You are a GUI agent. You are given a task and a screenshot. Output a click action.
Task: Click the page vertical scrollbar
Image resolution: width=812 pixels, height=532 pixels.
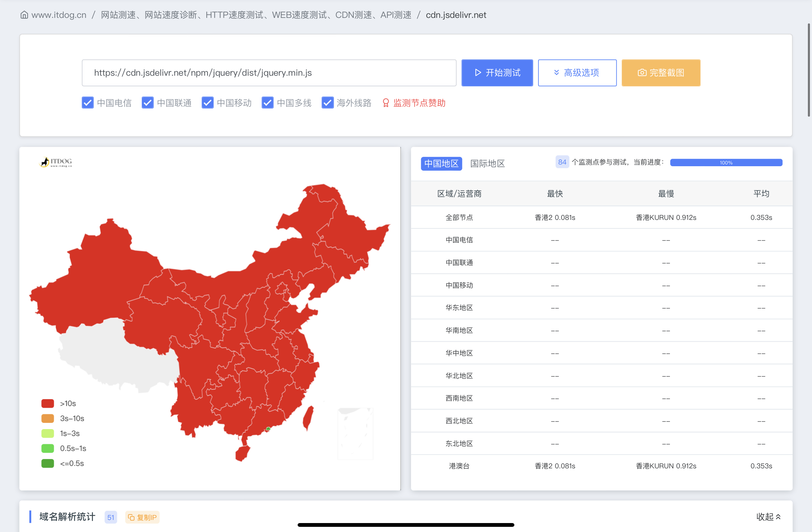809,70
